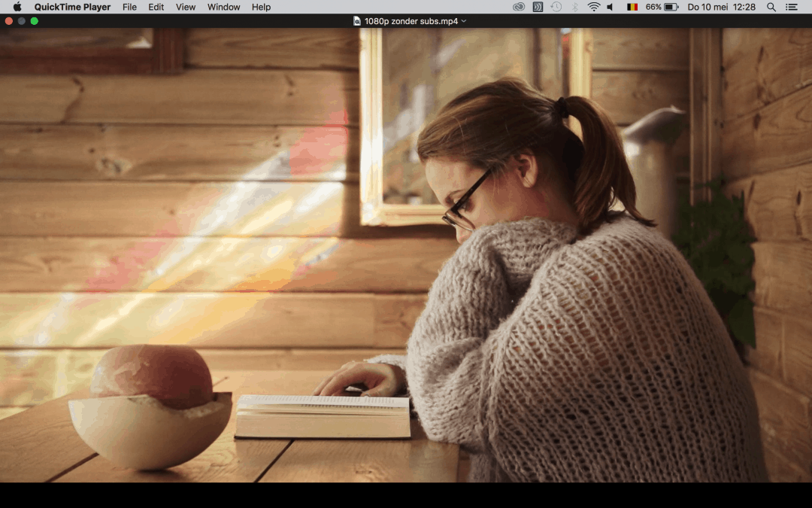Show battery status at 66%

(662, 7)
